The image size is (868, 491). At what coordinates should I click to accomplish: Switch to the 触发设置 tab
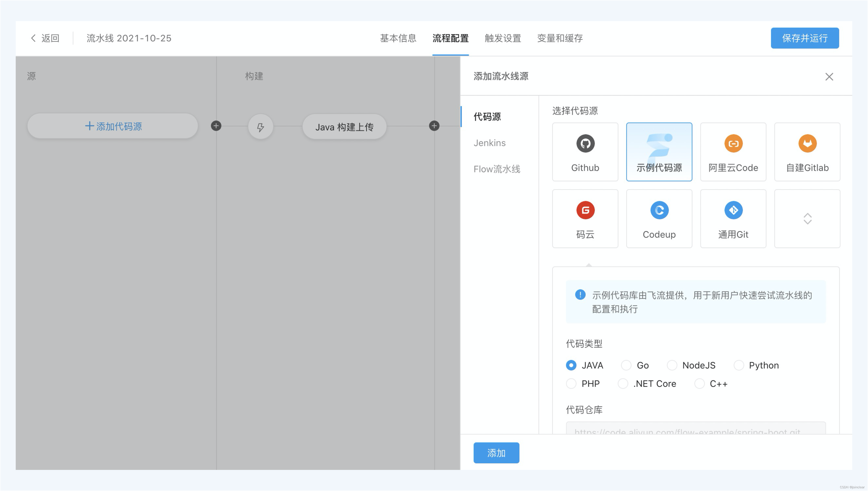[503, 38]
